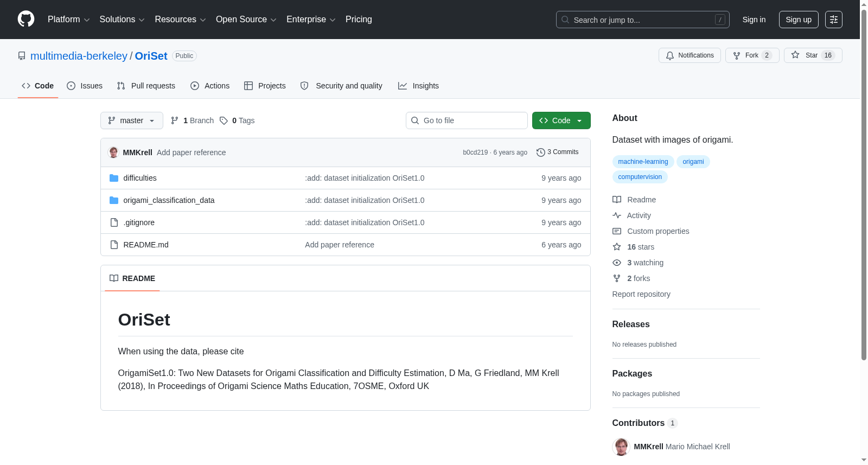The height and width of the screenshot is (465, 868).
Task: Click the .gitignore file icon
Action: [114, 222]
